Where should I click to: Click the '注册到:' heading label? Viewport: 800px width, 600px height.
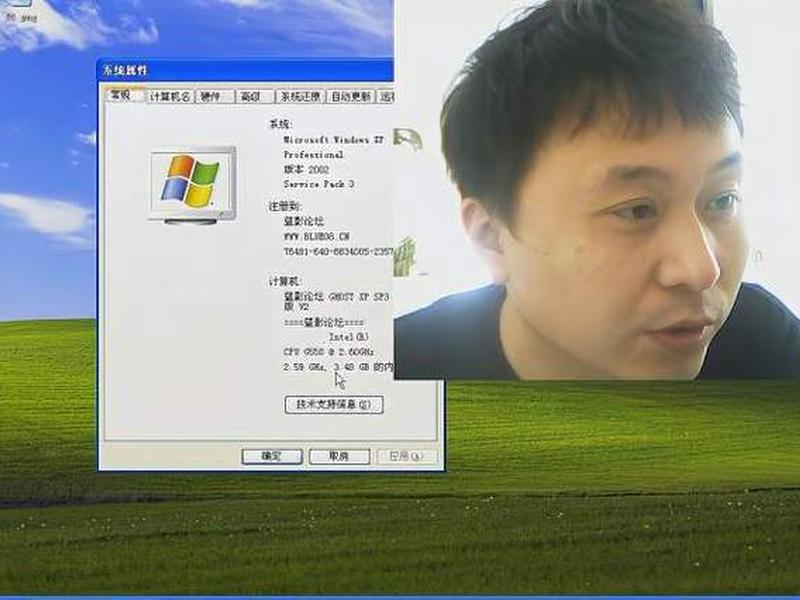[x=285, y=206]
